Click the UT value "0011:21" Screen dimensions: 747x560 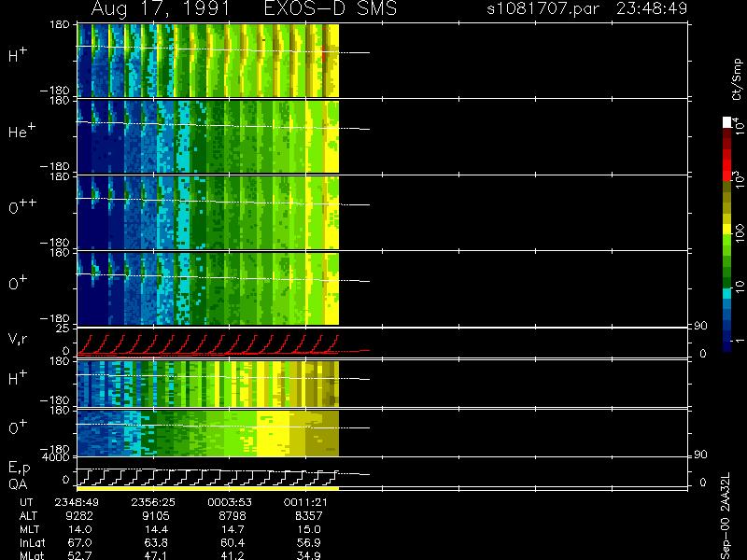[x=305, y=502]
